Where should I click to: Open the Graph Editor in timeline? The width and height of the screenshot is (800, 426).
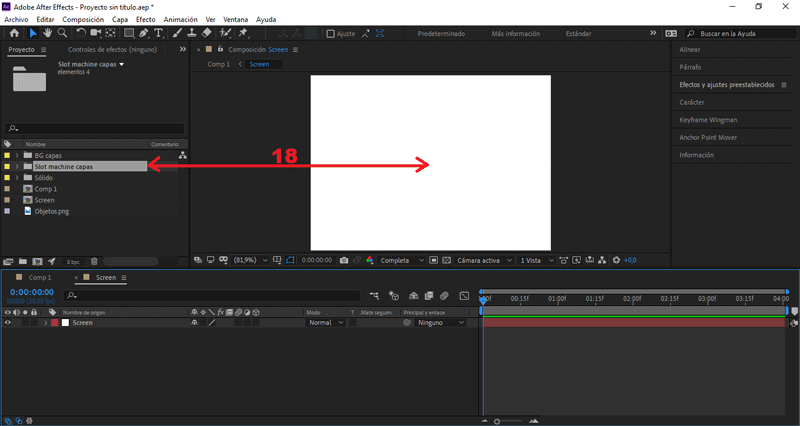coord(464,295)
